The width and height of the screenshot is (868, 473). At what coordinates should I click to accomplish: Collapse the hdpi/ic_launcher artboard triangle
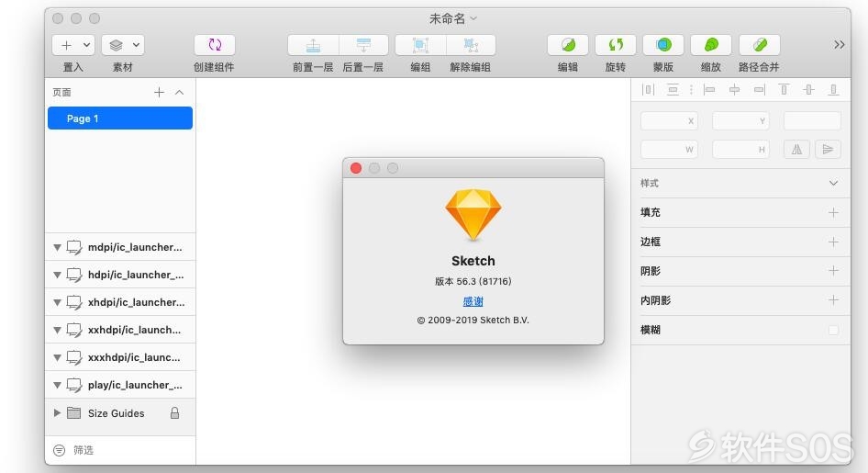(57, 275)
